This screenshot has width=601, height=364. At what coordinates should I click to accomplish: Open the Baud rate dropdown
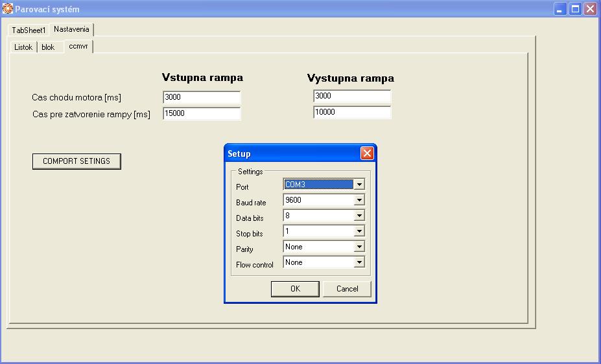tap(359, 200)
